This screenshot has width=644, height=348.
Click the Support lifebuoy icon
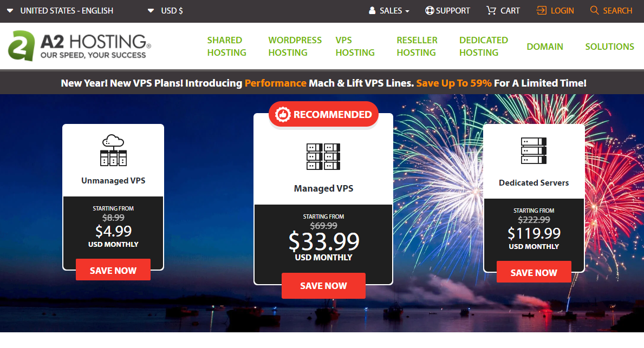[x=430, y=11]
